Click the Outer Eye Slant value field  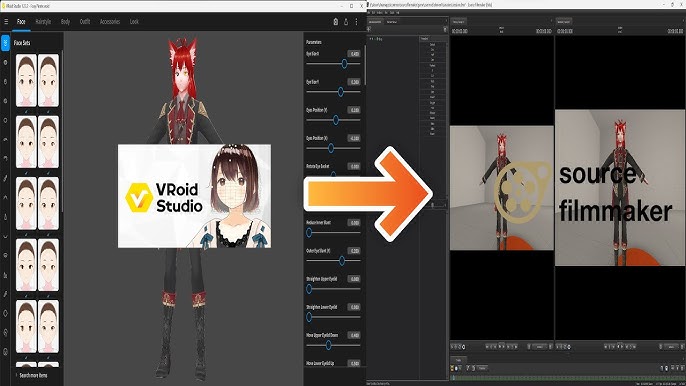354,251
